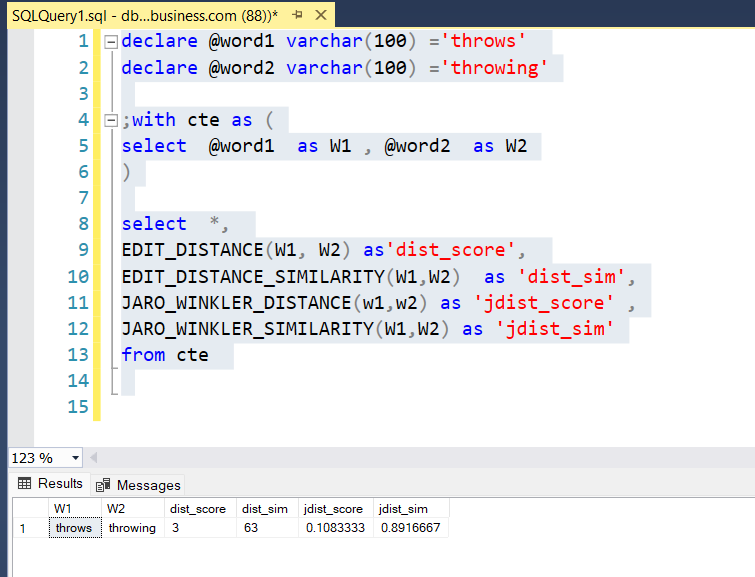Image resolution: width=755 pixels, height=577 pixels.
Task: Select the jdist_score column header
Action: pyautogui.click(x=336, y=509)
